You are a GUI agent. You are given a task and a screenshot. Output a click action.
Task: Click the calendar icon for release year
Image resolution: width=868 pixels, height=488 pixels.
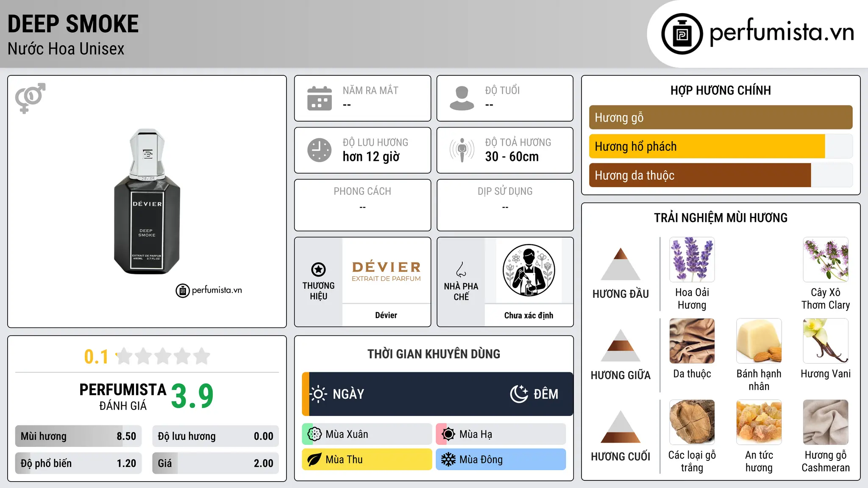tap(320, 98)
